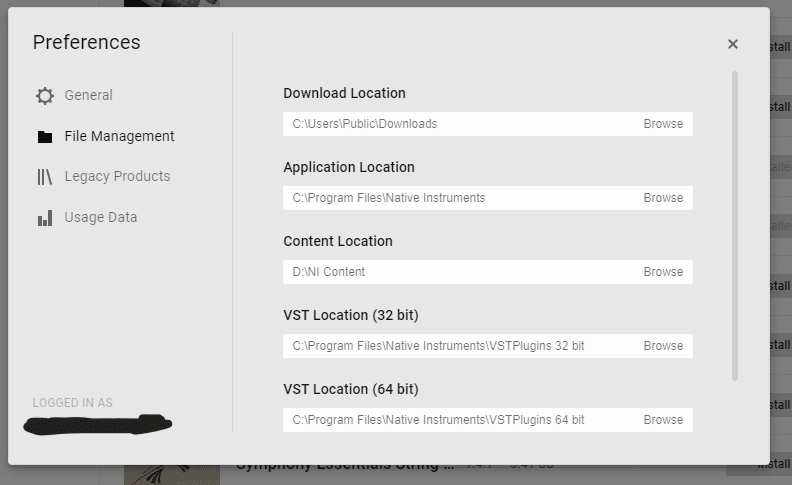Image resolution: width=792 pixels, height=485 pixels.
Task: Click the Preferences title text
Action: [x=87, y=42]
